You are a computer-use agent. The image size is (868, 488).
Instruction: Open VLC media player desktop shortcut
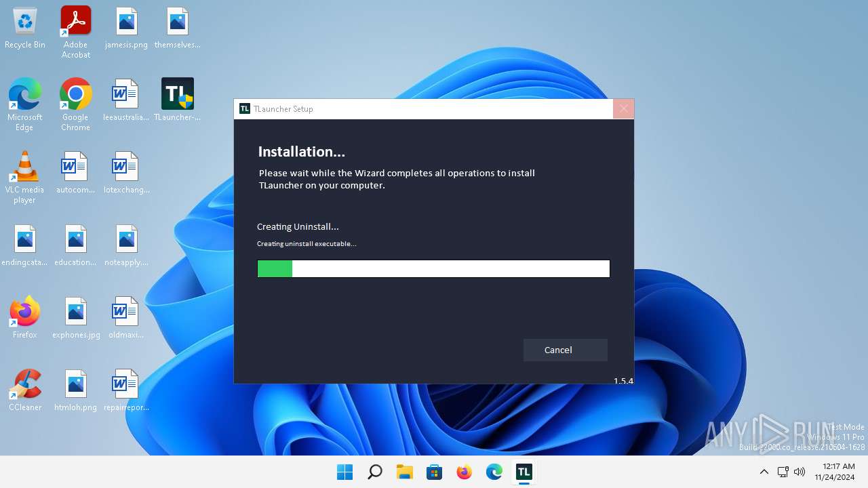[25, 177]
